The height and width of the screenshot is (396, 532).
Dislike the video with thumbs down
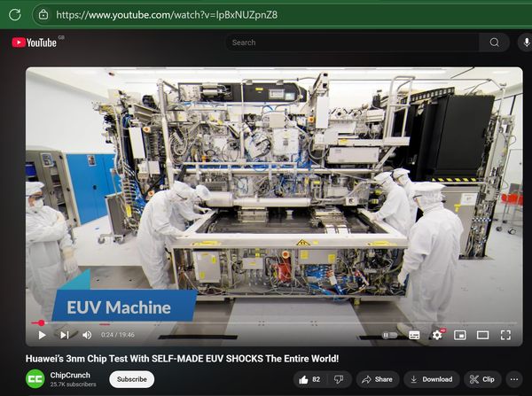tap(339, 379)
